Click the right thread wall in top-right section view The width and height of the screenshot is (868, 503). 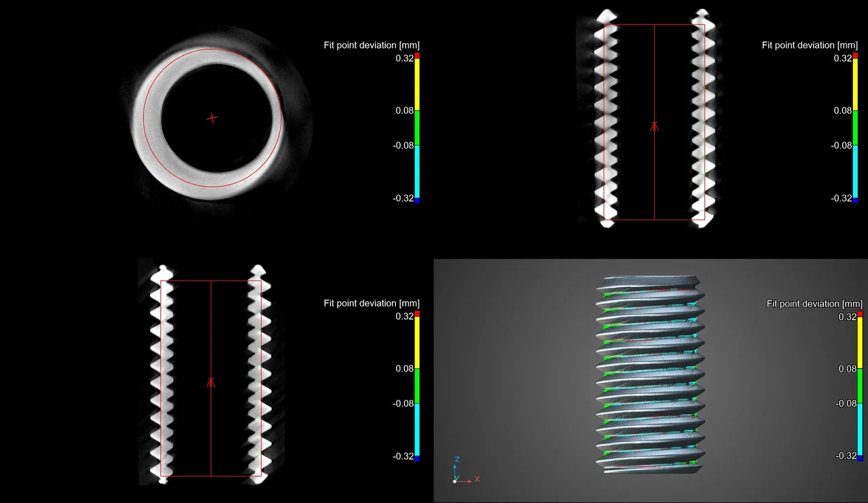[x=702, y=119]
